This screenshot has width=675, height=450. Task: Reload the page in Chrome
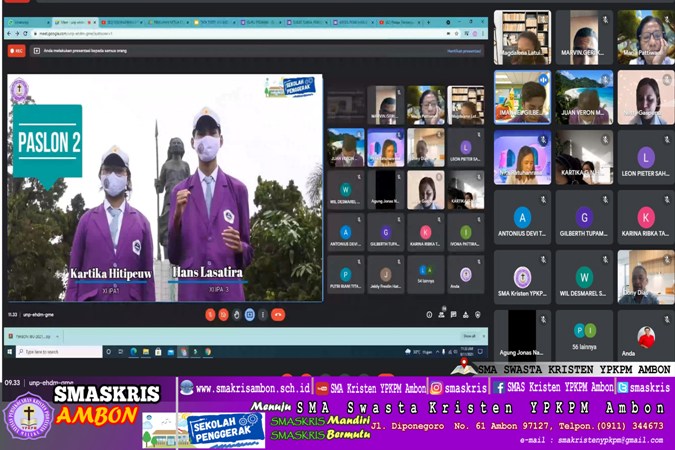pos(25,33)
